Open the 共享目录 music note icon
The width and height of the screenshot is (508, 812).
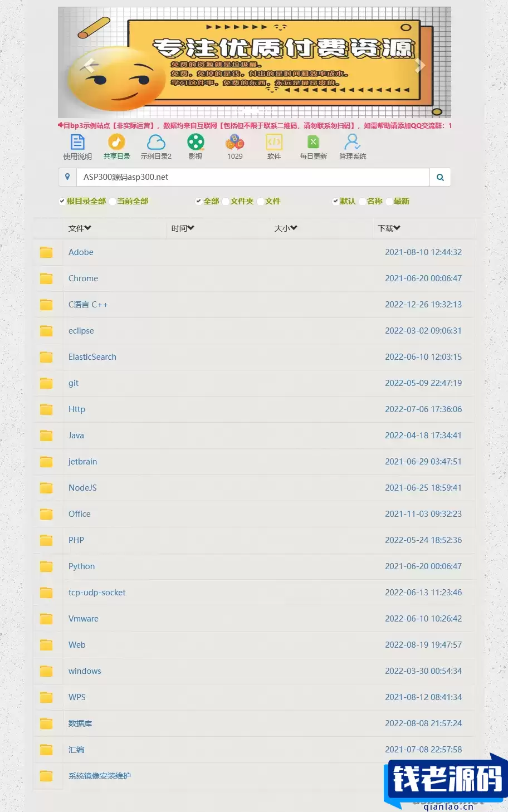coord(116,142)
